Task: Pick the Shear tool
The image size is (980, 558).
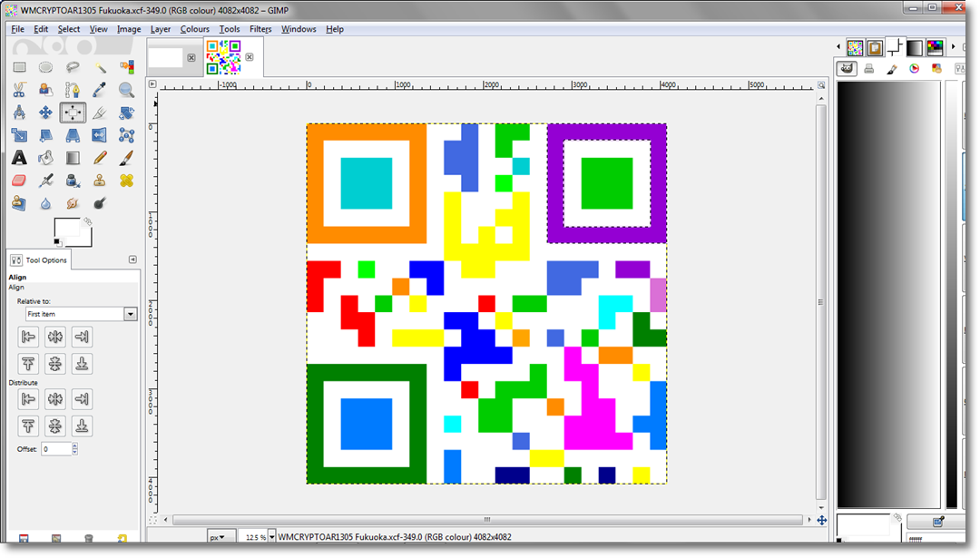Action: [x=45, y=135]
